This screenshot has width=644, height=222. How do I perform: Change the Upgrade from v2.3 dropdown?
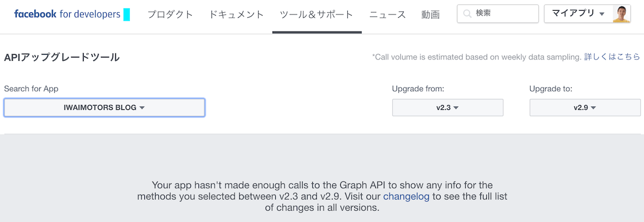448,107
